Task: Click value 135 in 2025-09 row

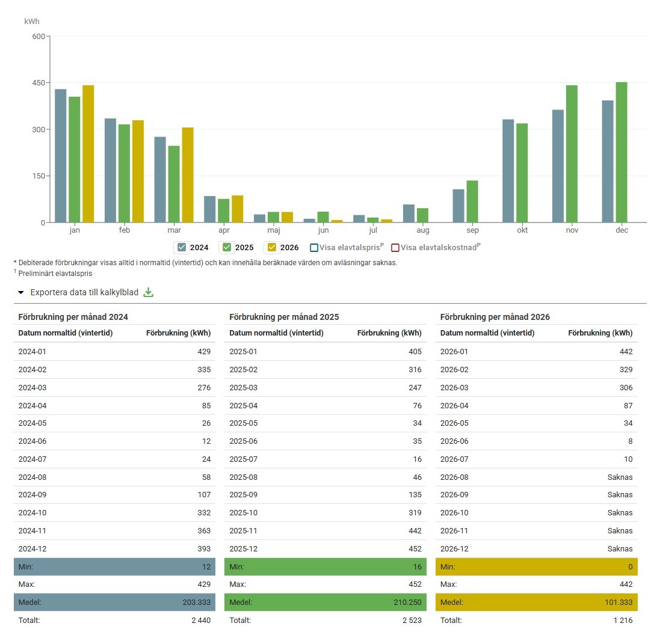Action: click(x=415, y=495)
